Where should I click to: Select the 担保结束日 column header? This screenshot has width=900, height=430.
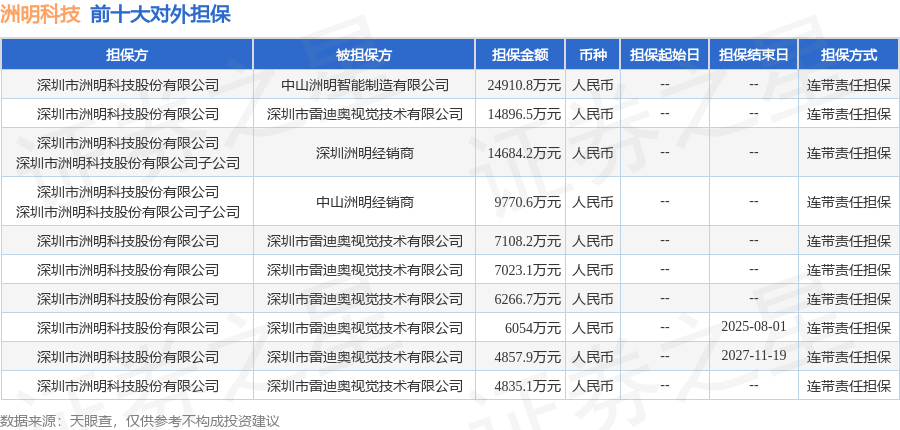(754, 55)
